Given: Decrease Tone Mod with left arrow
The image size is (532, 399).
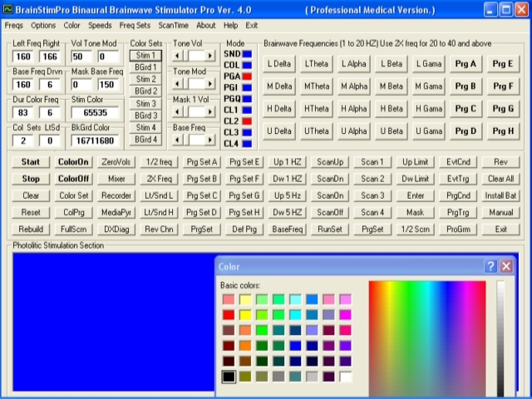Looking at the screenshot, I should point(177,84).
